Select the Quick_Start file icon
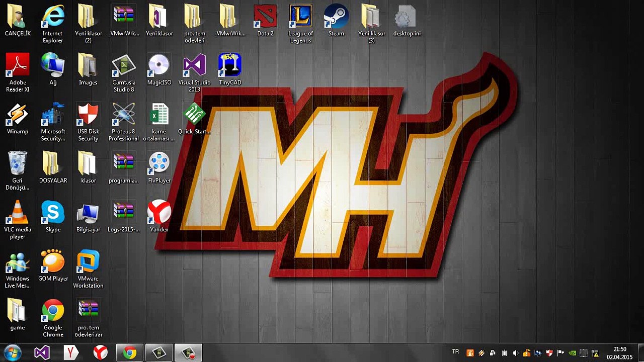644x362 pixels. (194, 119)
